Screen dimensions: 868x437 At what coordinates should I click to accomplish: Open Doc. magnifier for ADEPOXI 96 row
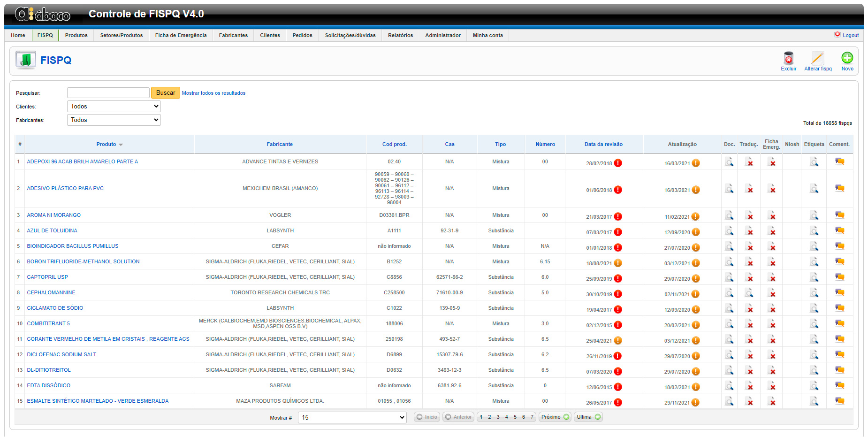[x=729, y=162]
